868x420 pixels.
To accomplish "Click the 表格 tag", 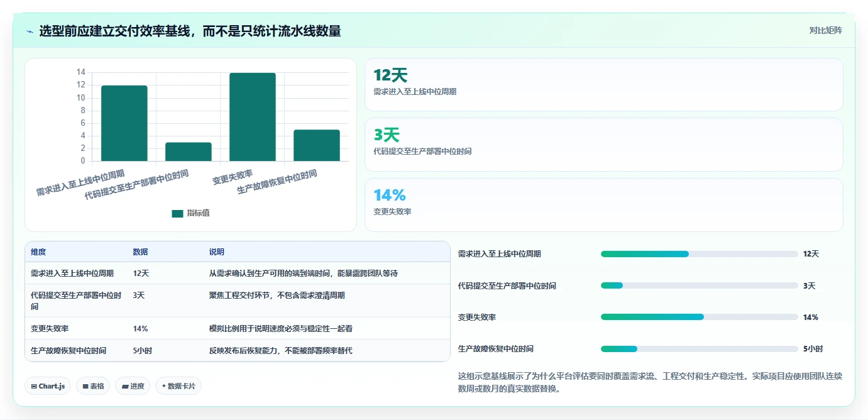I will (x=93, y=386).
